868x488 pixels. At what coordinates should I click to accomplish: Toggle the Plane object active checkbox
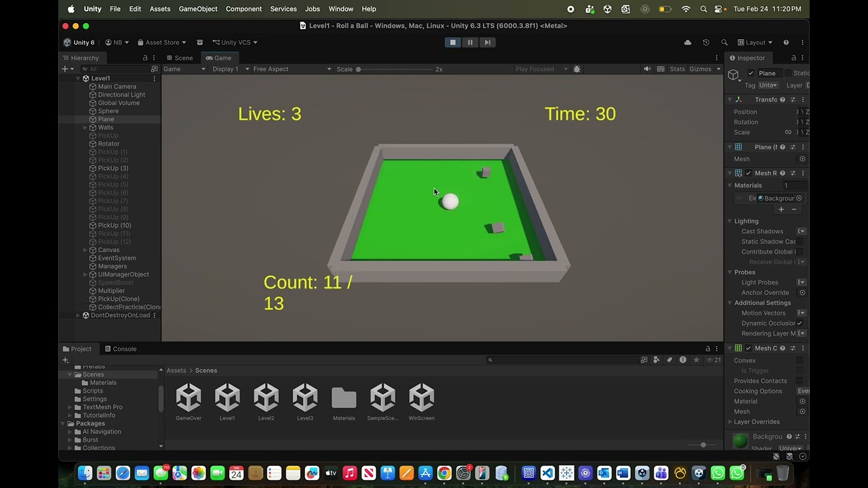751,73
